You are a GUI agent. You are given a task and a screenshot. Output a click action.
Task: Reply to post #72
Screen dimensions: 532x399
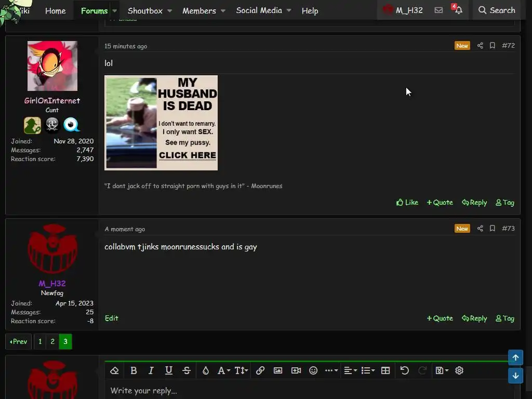click(474, 202)
